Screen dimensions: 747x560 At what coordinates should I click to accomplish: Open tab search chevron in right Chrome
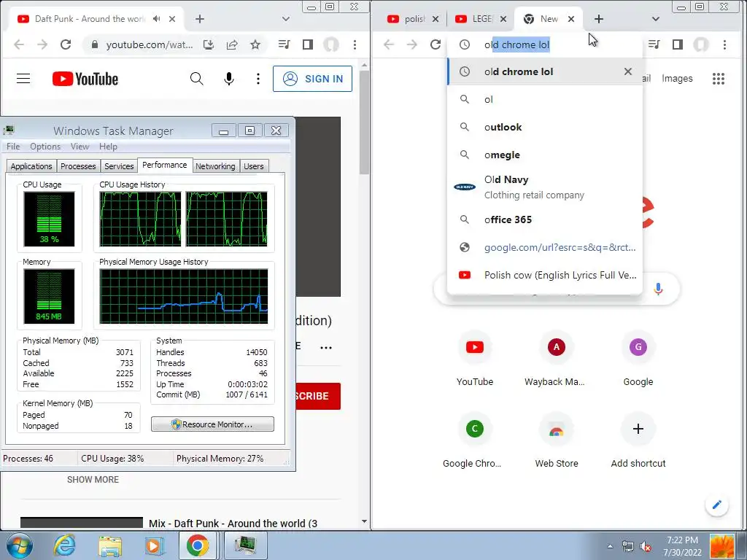pos(656,19)
